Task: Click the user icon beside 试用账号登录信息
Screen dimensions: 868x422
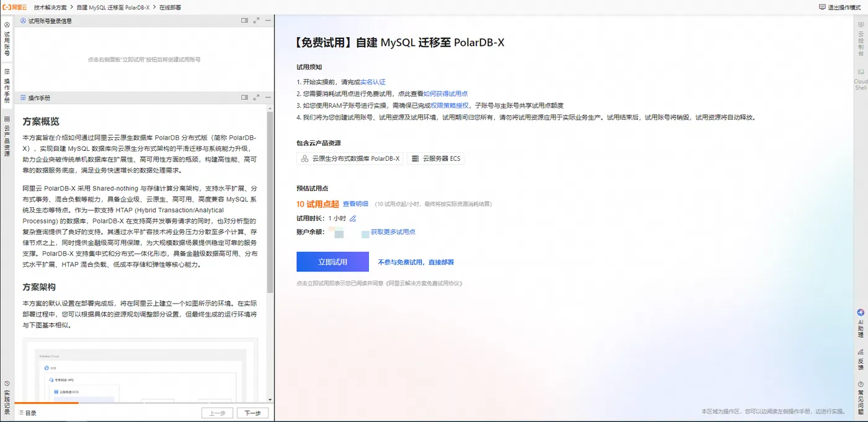Action: point(23,20)
